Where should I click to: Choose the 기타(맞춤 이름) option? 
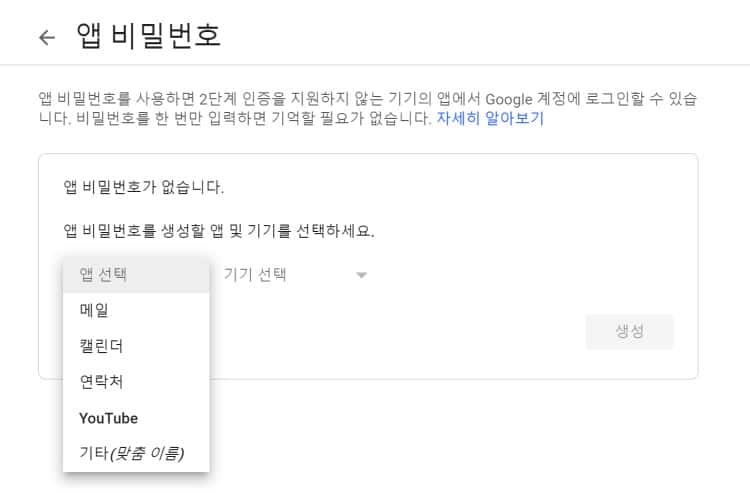(x=131, y=454)
